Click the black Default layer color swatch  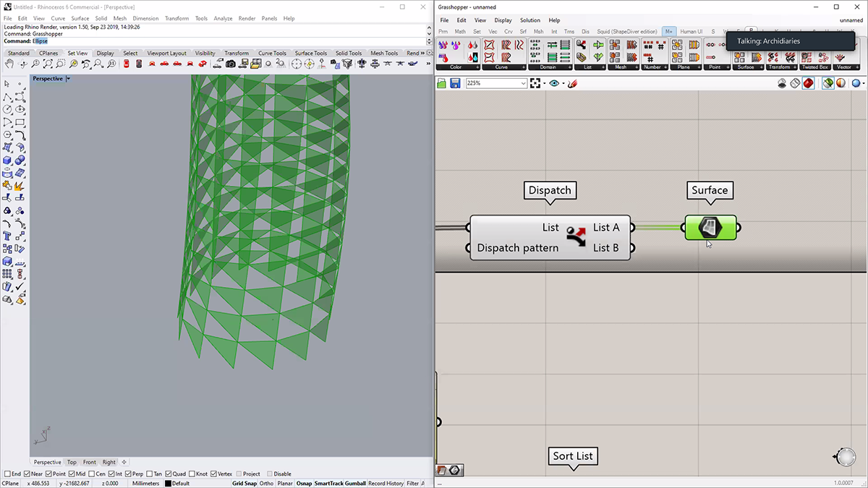tap(168, 484)
